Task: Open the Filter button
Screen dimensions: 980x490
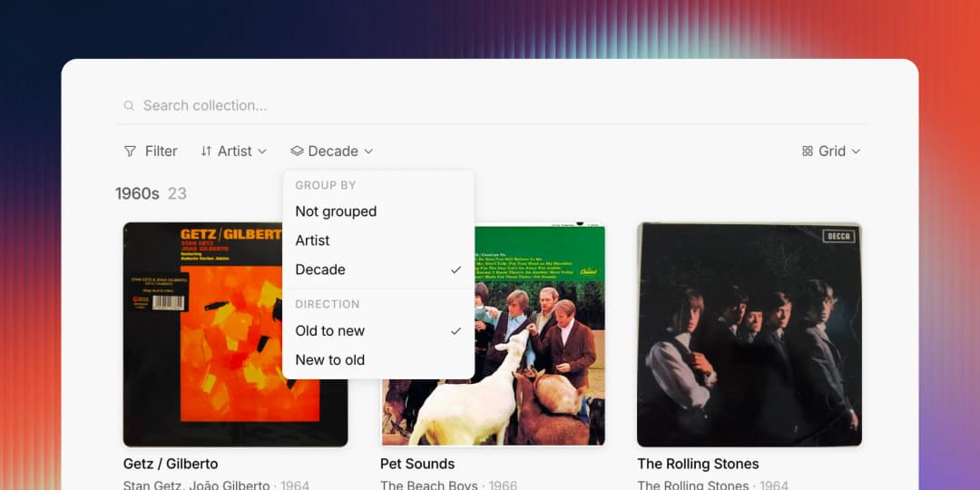Action: 151,152
